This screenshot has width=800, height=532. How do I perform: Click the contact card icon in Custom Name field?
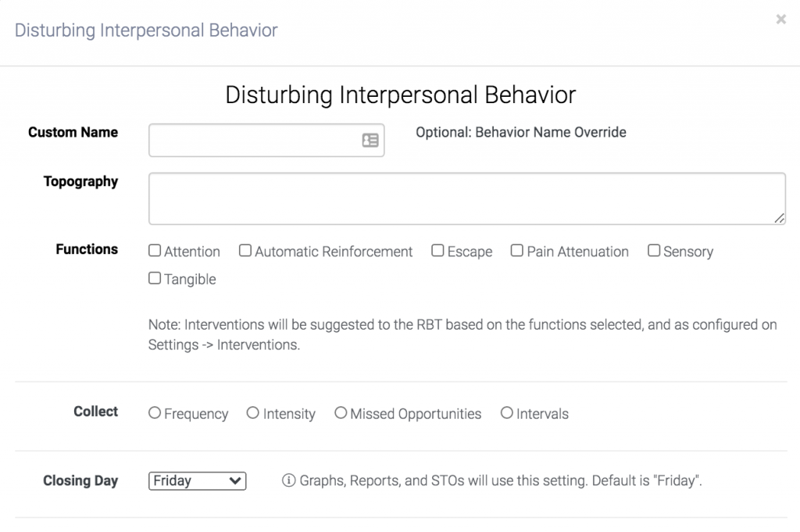click(370, 140)
